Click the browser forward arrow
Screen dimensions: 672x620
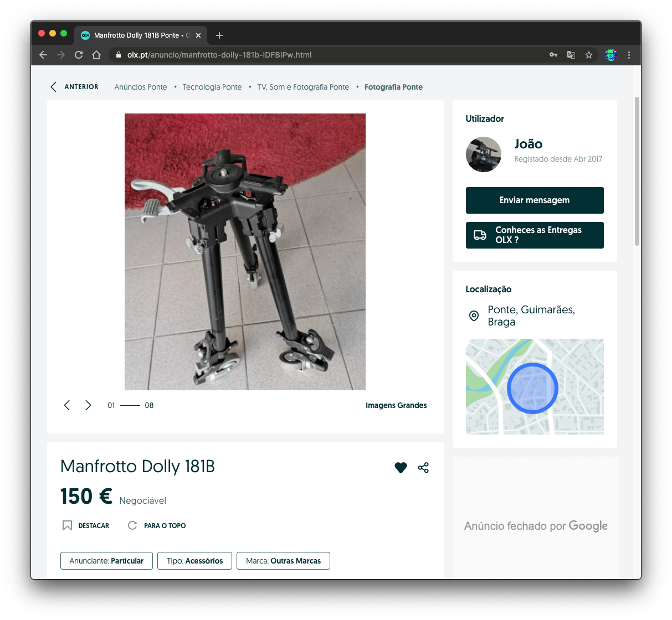pyautogui.click(x=61, y=55)
